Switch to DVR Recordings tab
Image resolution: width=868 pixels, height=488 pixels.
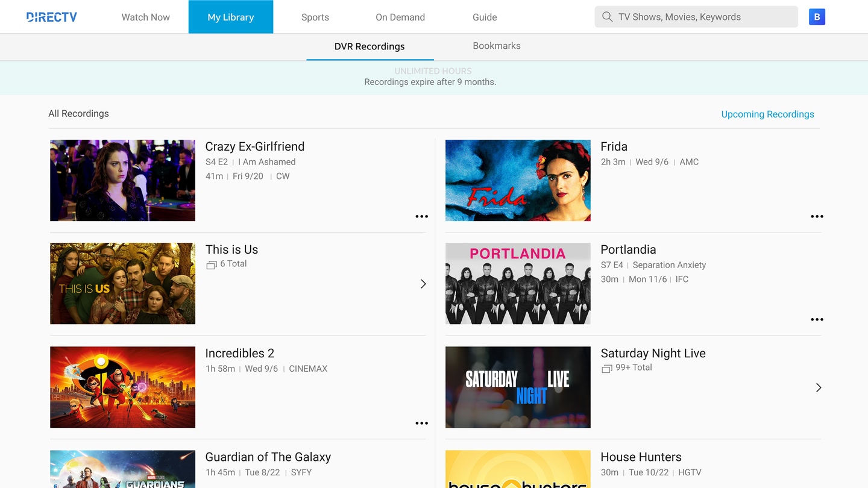point(370,46)
